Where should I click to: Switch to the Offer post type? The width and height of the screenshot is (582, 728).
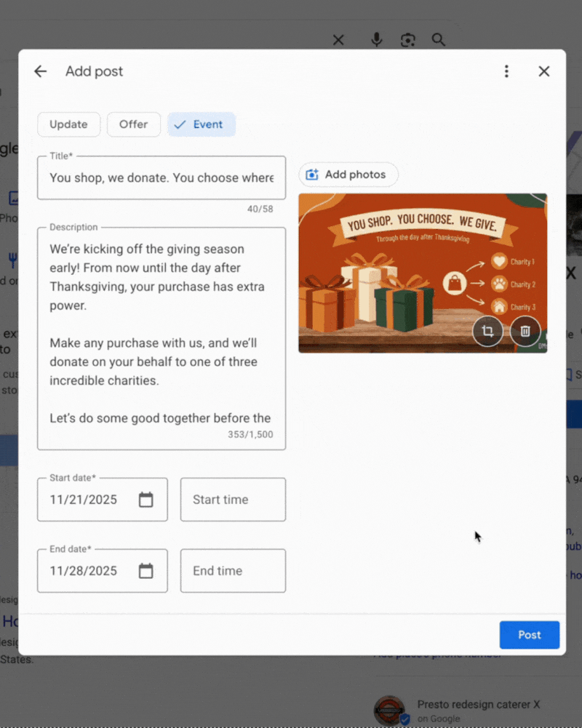pos(134,124)
